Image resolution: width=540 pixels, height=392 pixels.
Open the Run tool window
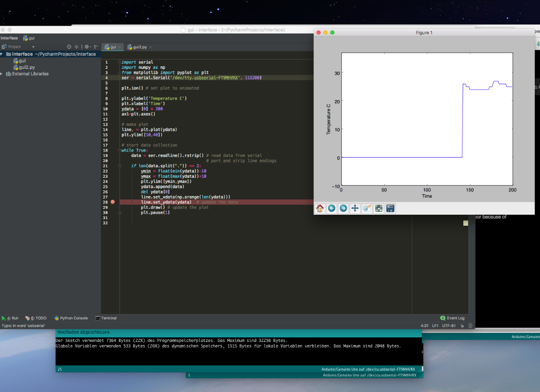[x=10, y=318]
